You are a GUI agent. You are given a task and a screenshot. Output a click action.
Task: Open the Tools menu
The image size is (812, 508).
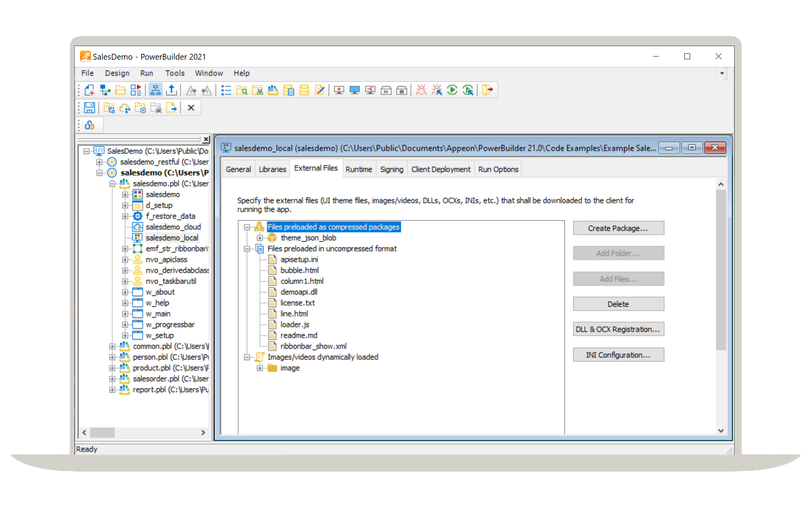point(175,73)
